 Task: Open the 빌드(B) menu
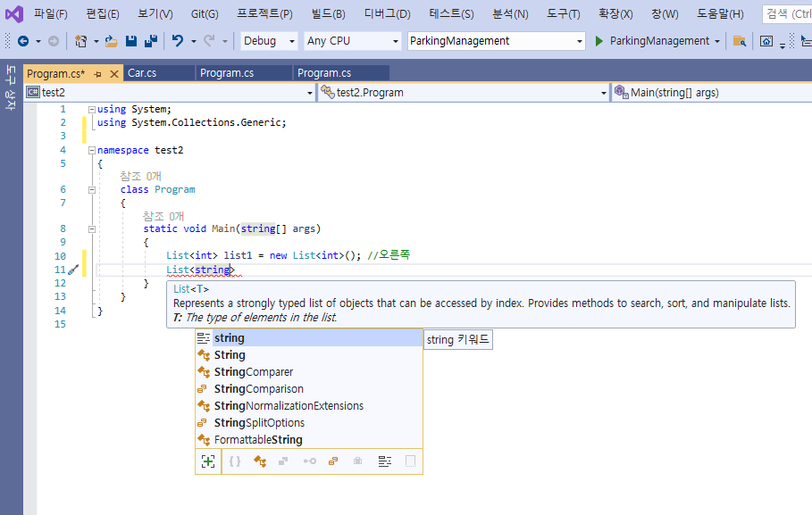tap(329, 14)
